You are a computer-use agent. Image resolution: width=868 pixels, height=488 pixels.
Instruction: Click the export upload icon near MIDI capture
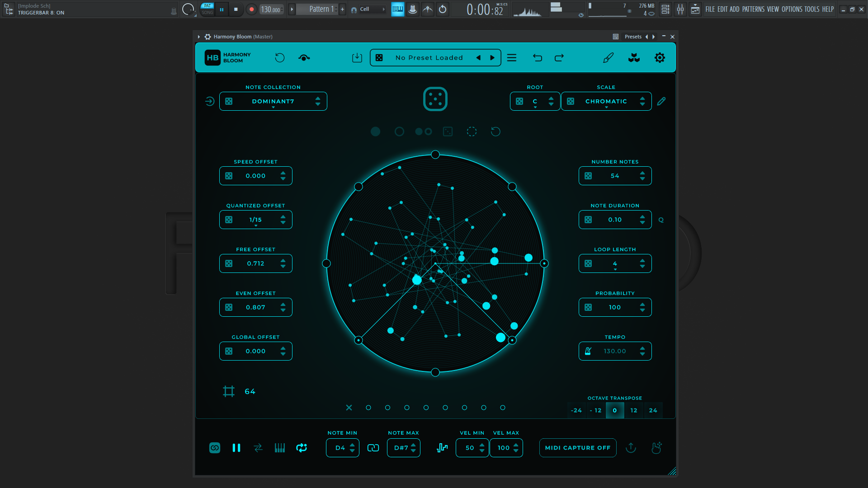click(x=631, y=448)
